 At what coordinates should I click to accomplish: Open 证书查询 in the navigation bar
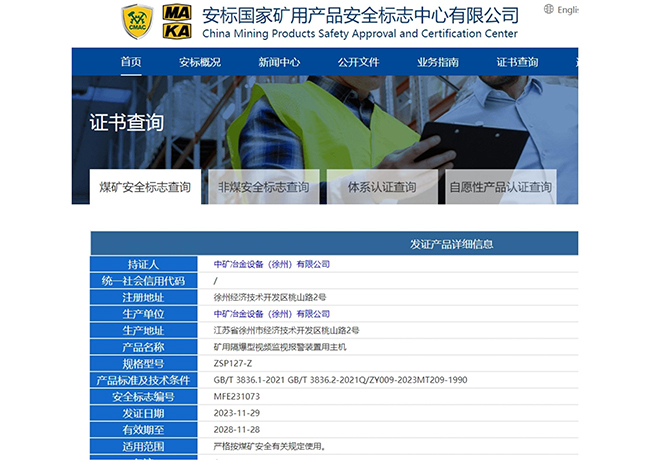pos(517,62)
